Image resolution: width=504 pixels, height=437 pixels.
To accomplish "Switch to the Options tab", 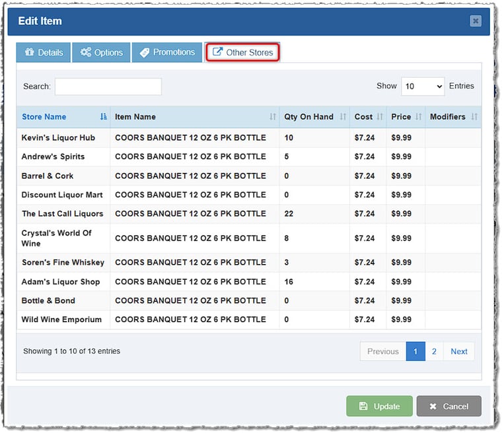I will click(x=101, y=52).
